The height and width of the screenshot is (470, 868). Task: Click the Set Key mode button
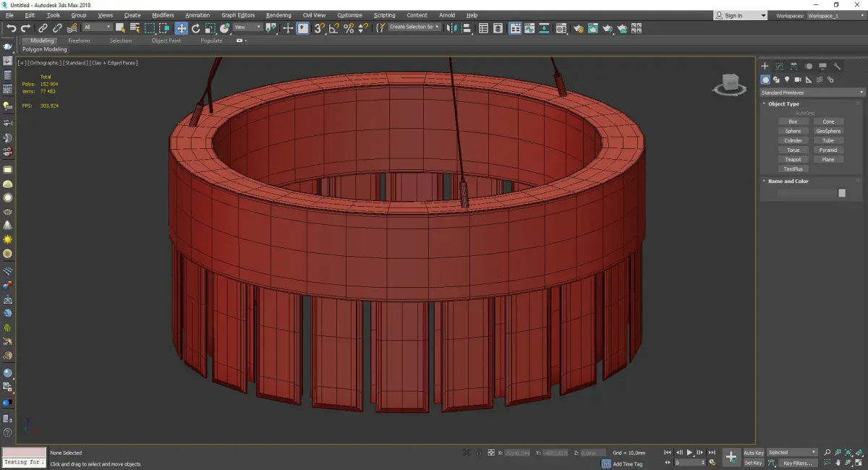(x=754, y=463)
